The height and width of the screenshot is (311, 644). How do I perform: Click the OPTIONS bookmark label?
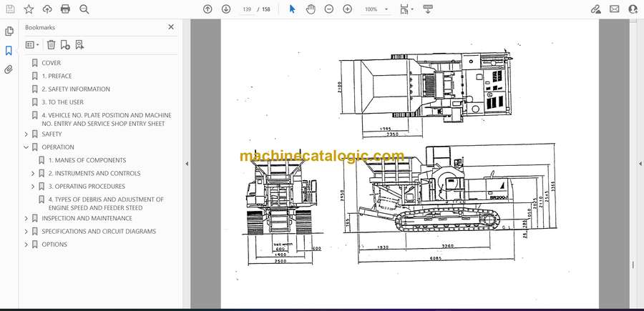(x=54, y=245)
